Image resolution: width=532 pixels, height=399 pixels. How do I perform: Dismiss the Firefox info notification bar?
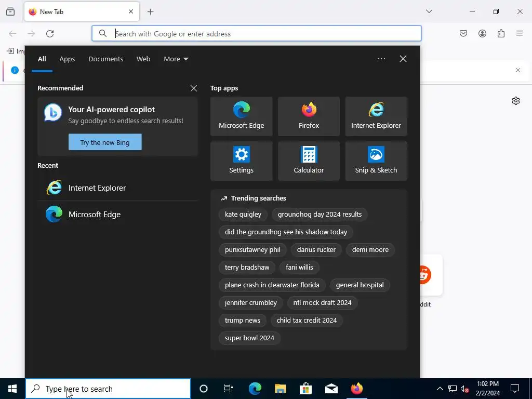pyautogui.click(x=518, y=70)
